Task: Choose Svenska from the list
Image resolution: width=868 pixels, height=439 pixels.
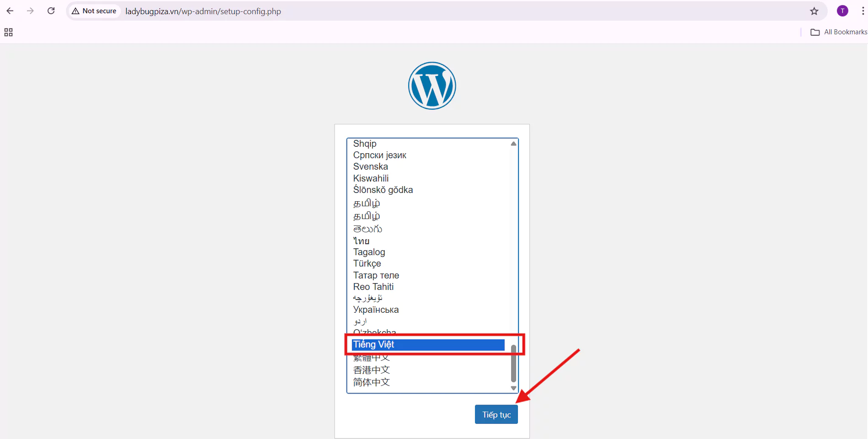Action: (428, 166)
